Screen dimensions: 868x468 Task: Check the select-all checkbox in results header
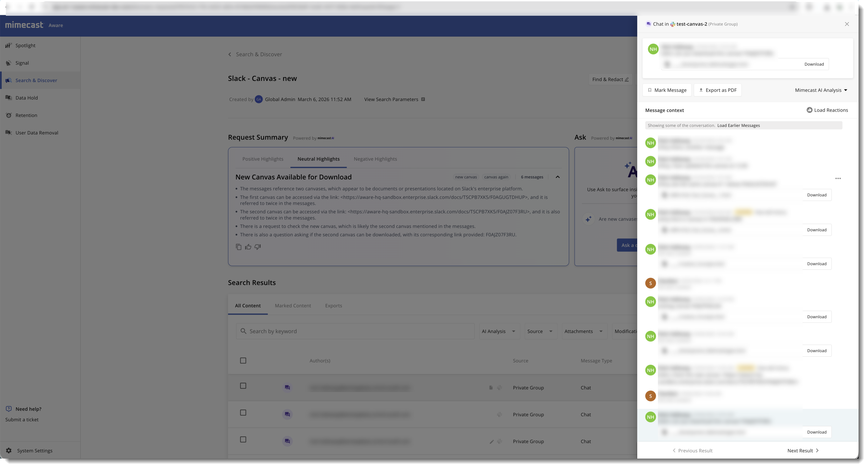(x=243, y=361)
